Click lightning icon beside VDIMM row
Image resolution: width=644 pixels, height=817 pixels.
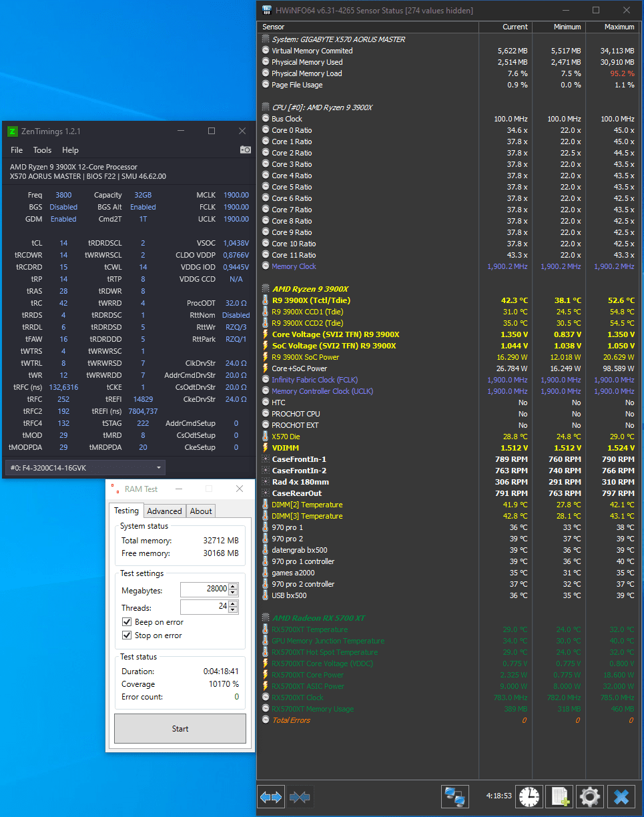pyautogui.click(x=266, y=448)
